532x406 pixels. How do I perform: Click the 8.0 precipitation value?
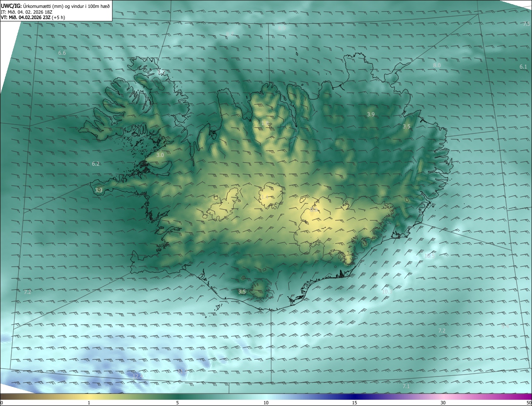[x=437, y=66]
